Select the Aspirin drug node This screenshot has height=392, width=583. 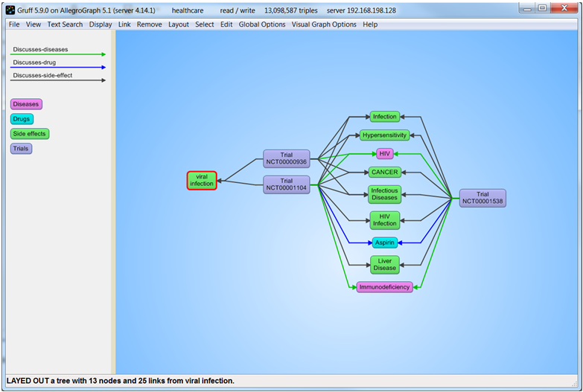[x=385, y=242]
